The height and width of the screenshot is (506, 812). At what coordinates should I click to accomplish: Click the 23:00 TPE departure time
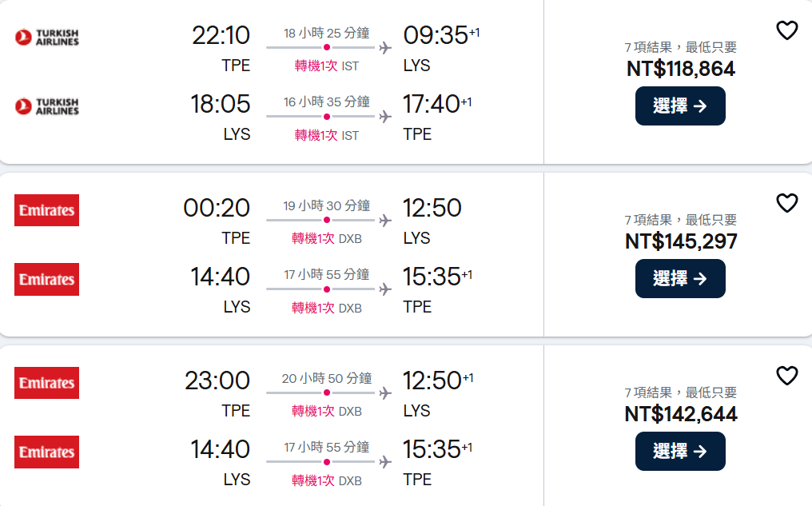pos(217,380)
